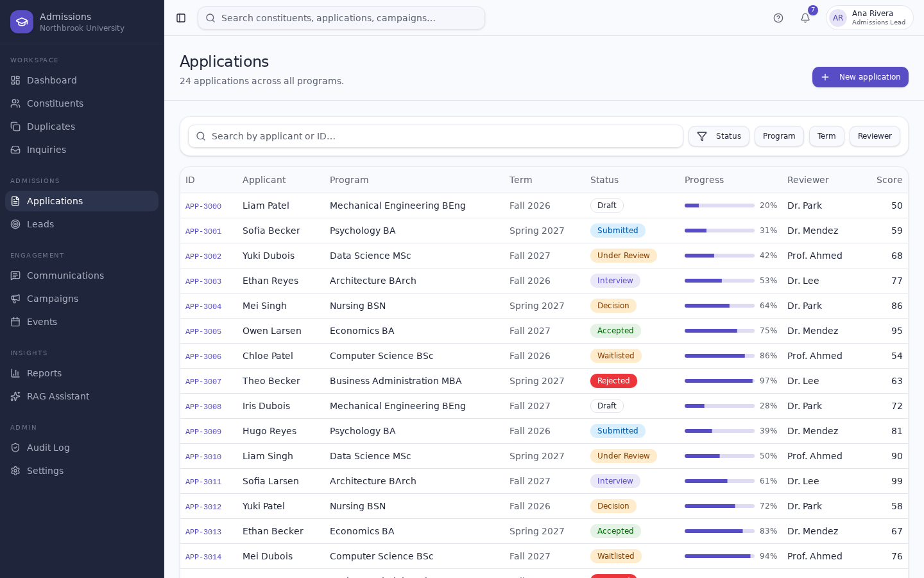Click the Constituents people icon
Viewport: 924px width, 578px height.
pyautogui.click(x=15, y=103)
